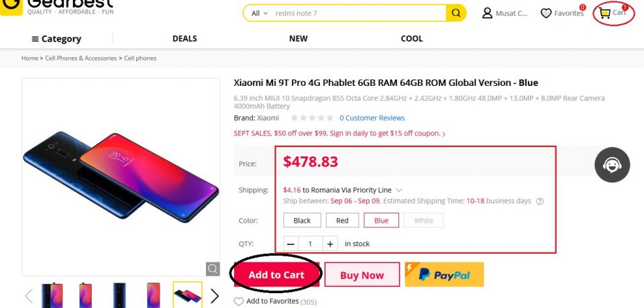Go to the DEALS tab
Screen dimensions: 644x308
click(x=184, y=39)
